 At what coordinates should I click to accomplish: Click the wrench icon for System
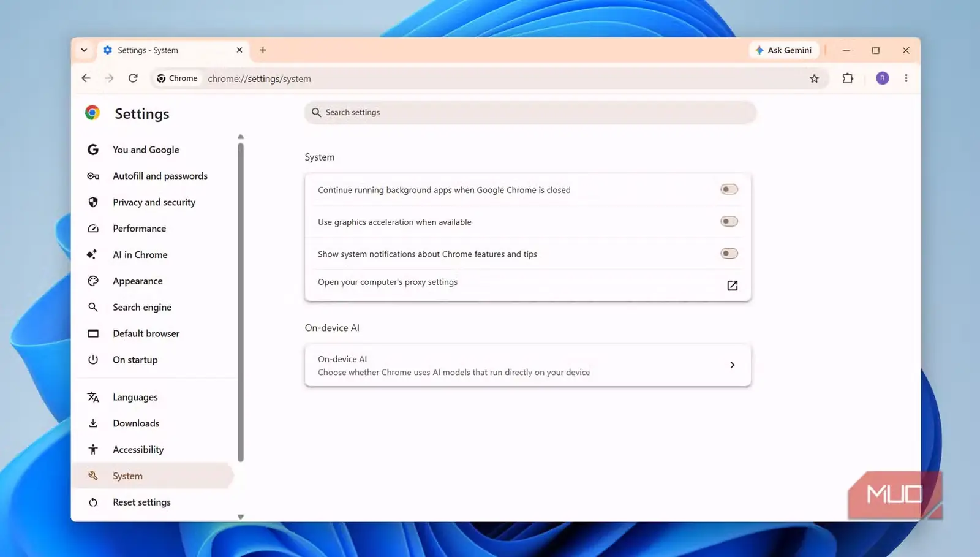(93, 476)
